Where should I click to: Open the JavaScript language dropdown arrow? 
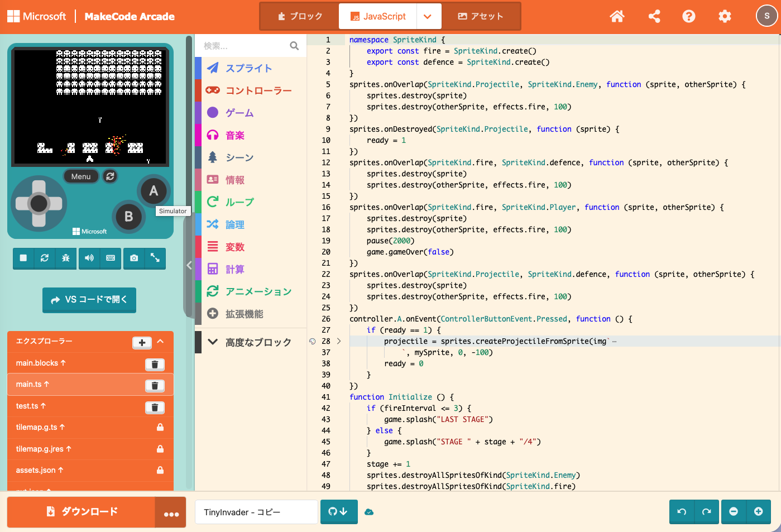point(428,16)
